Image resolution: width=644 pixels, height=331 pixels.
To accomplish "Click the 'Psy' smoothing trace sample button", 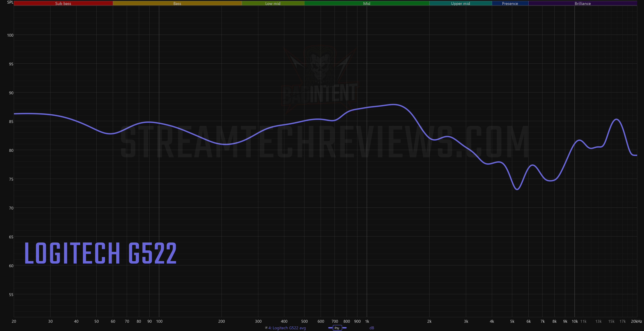I will (x=337, y=328).
